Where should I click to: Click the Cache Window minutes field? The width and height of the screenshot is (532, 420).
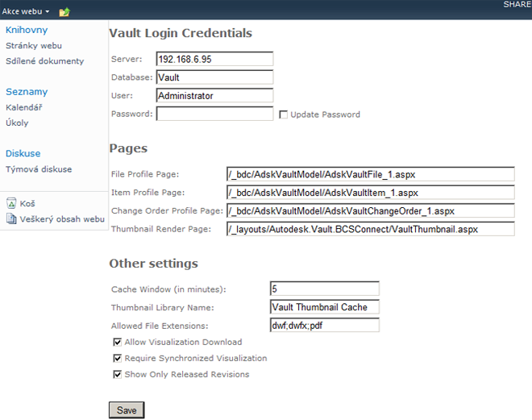click(325, 289)
